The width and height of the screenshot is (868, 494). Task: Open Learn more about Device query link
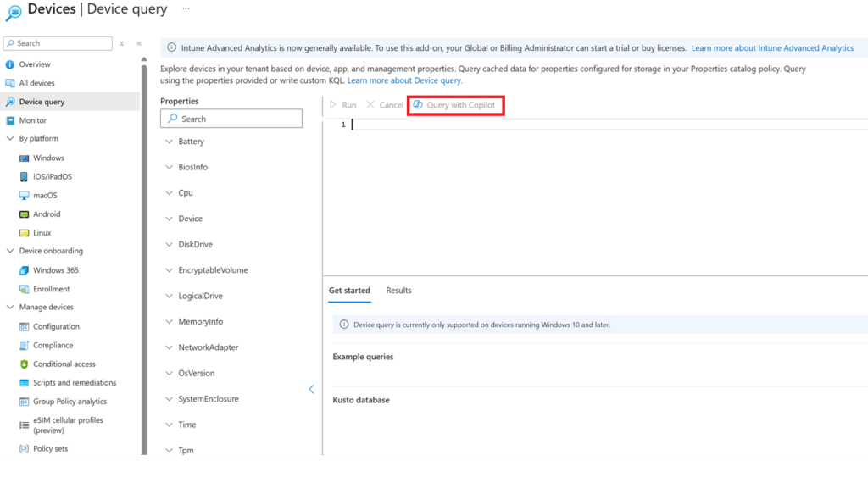(x=404, y=80)
